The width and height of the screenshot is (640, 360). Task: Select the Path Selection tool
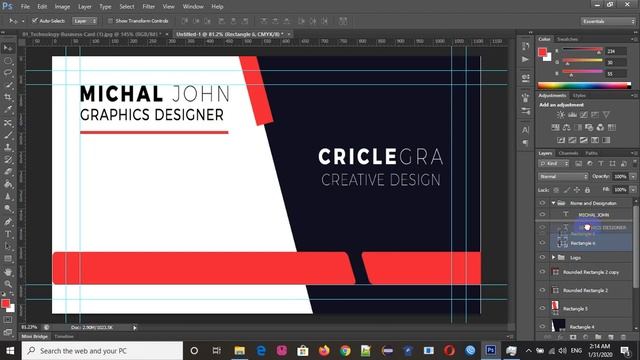[x=8, y=247]
